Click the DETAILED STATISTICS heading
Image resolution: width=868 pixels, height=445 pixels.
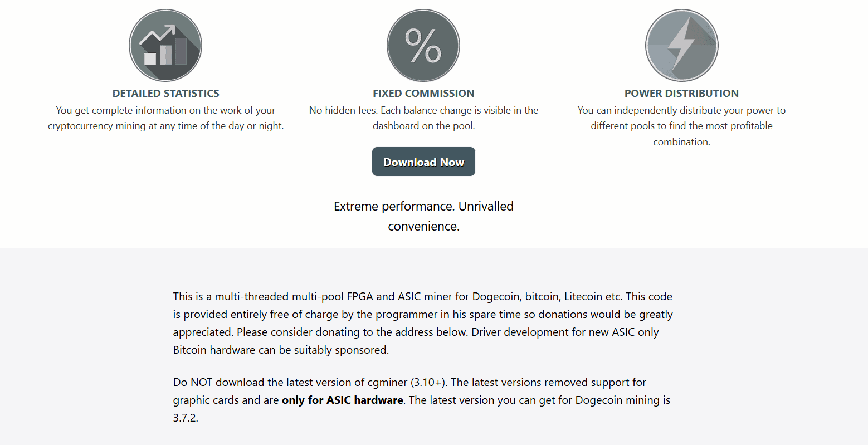pyautogui.click(x=165, y=94)
